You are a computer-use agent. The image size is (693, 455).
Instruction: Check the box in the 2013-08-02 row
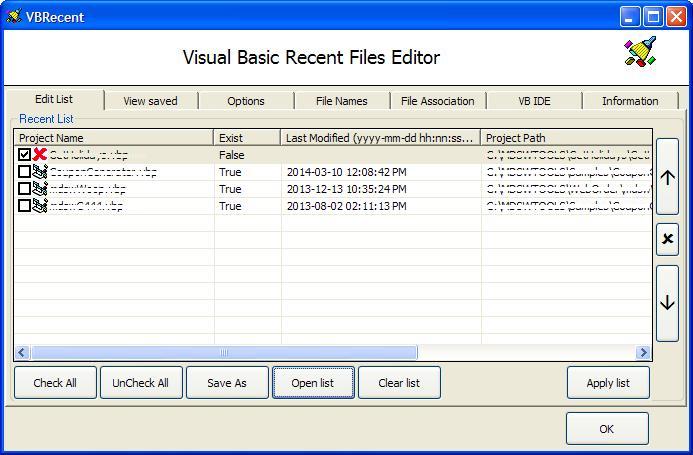click(x=24, y=205)
